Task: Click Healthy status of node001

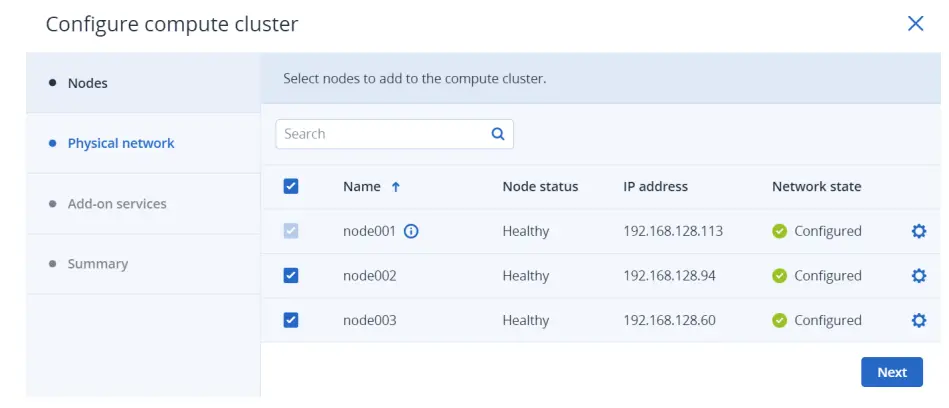Action: click(525, 231)
